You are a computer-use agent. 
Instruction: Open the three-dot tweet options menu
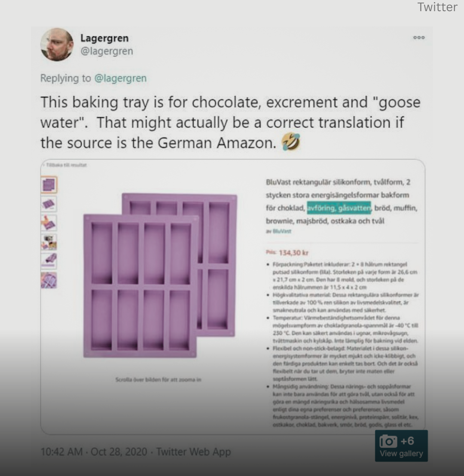point(419,38)
